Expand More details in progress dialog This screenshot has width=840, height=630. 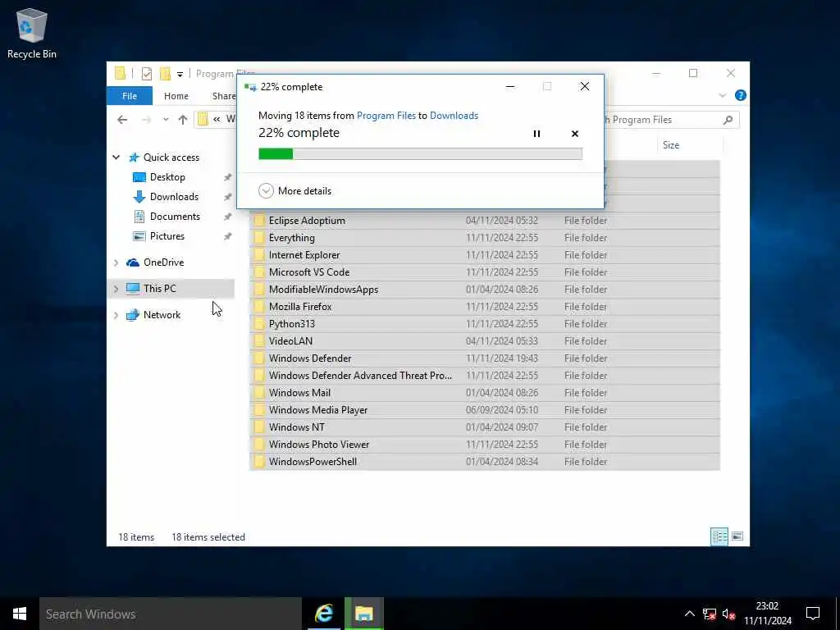coord(294,190)
